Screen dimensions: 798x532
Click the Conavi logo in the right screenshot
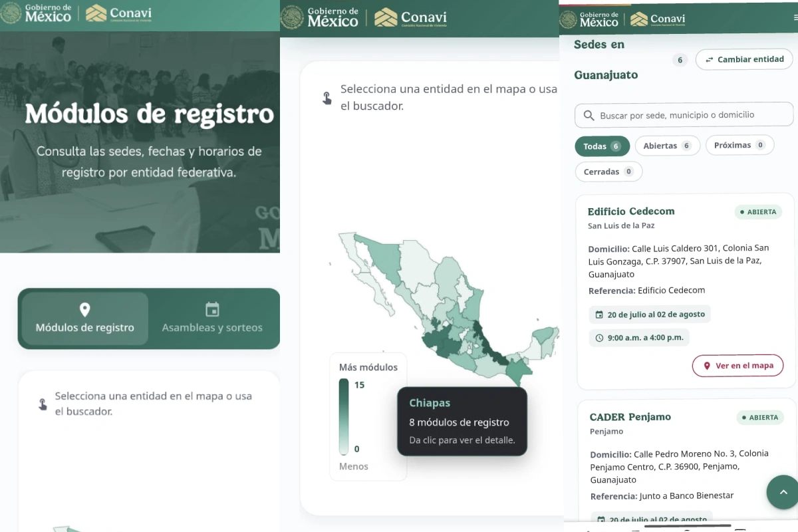pos(658,19)
